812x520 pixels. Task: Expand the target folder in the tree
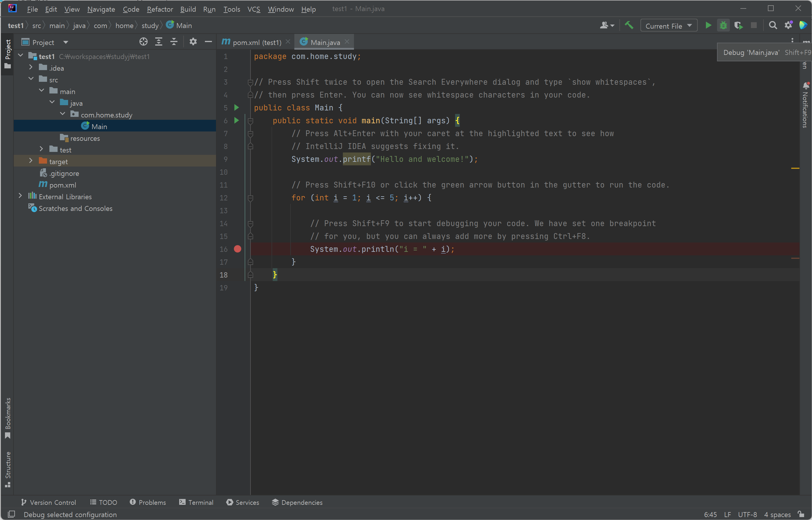click(x=31, y=161)
